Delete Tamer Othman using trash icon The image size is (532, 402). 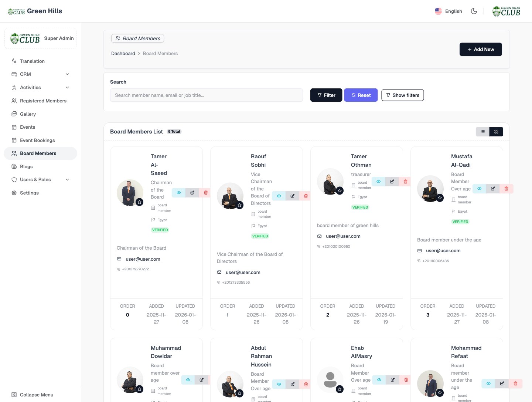pyautogui.click(x=405, y=182)
